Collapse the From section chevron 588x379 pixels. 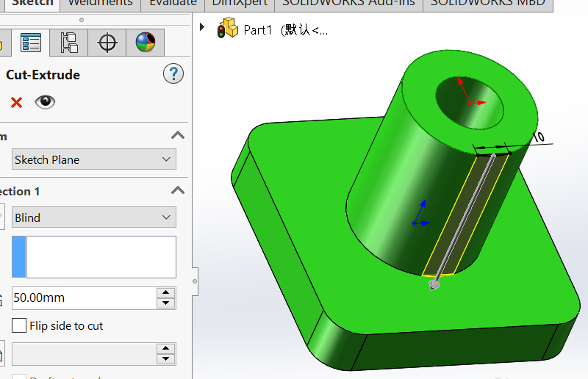[178, 135]
